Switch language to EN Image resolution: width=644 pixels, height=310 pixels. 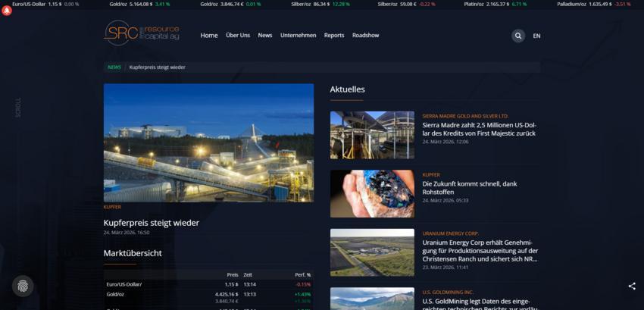(x=536, y=36)
